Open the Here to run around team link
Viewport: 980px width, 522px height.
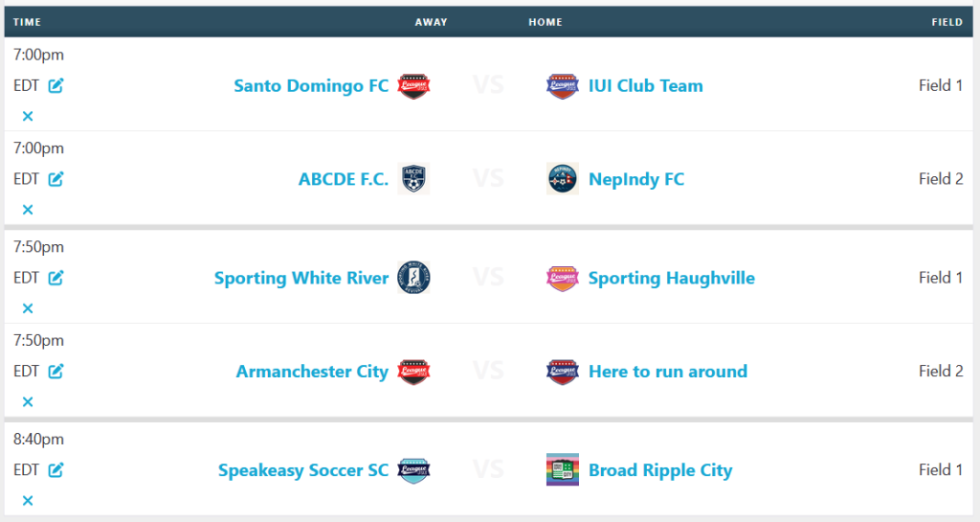pos(668,372)
